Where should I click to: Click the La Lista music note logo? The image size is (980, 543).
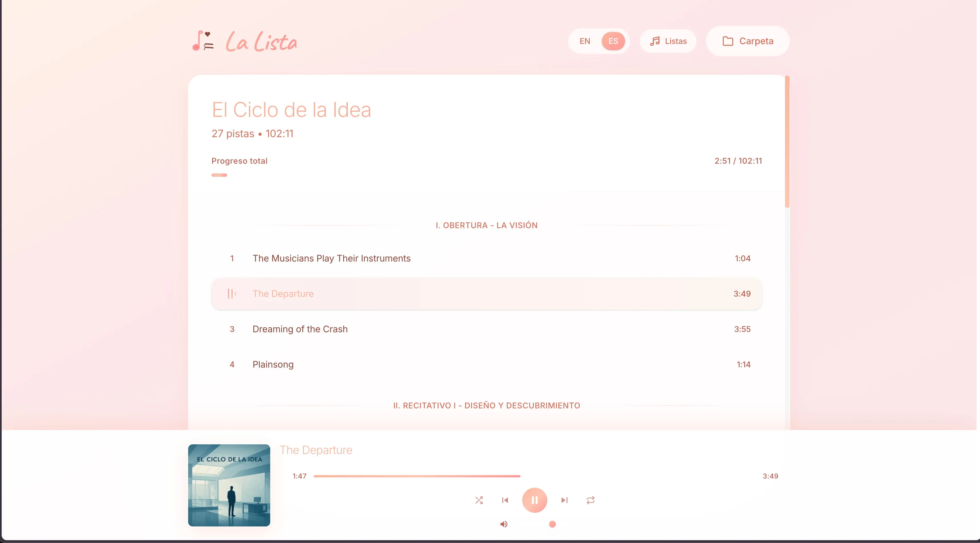[203, 41]
